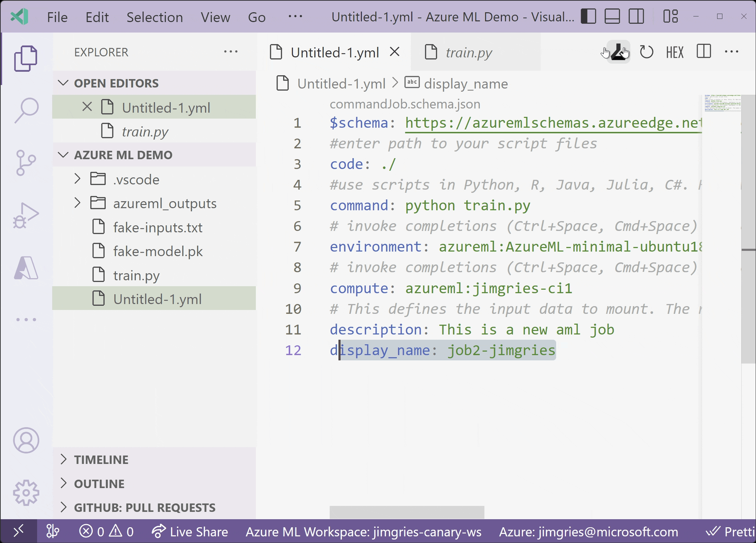Open Manage settings gear icon
Screen dimensions: 756x543
point(26,493)
